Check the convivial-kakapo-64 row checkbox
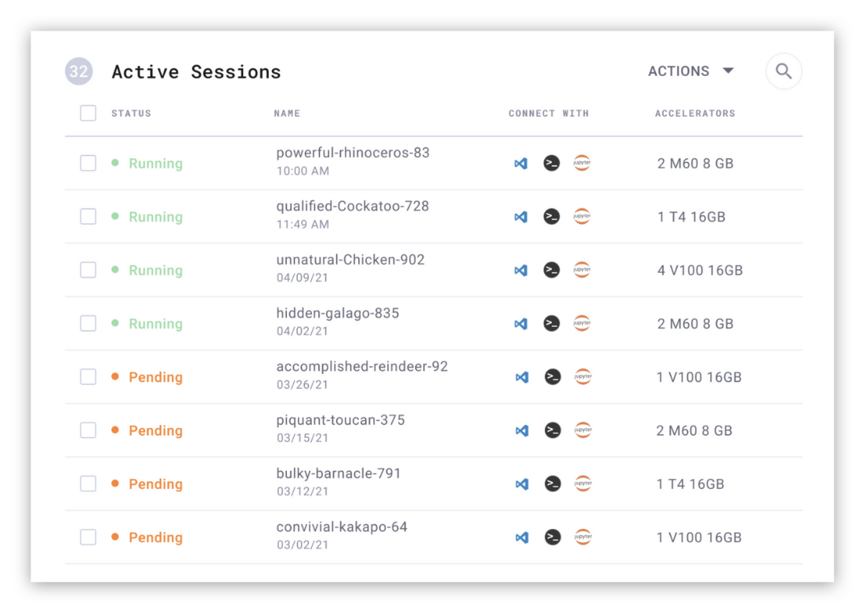Image resolution: width=867 pixels, height=616 pixels. pos(89,538)
